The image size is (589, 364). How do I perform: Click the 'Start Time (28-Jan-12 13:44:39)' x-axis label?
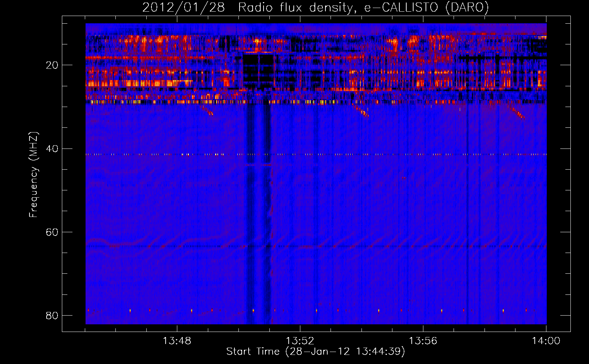[316, 352]
